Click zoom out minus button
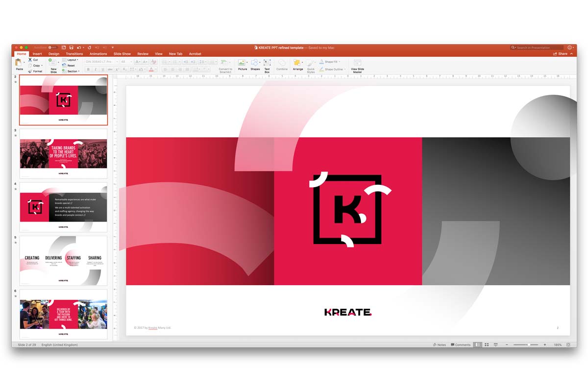 [507, 344]
